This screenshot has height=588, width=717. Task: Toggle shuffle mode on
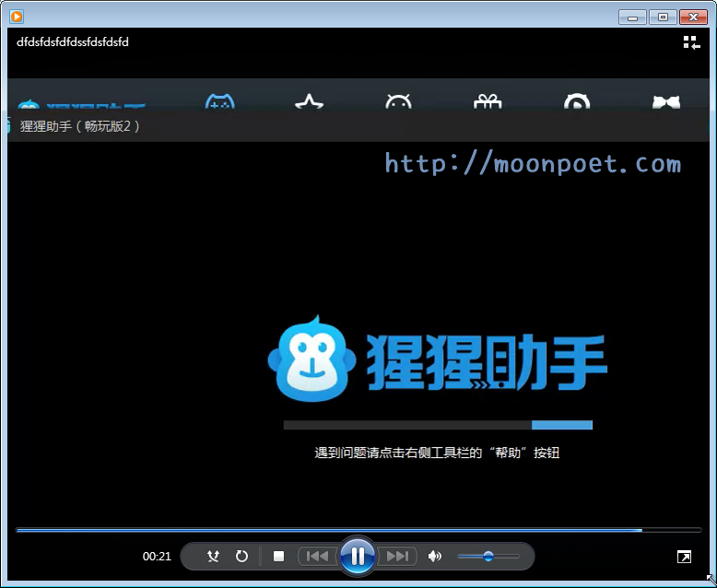point(214,557)
